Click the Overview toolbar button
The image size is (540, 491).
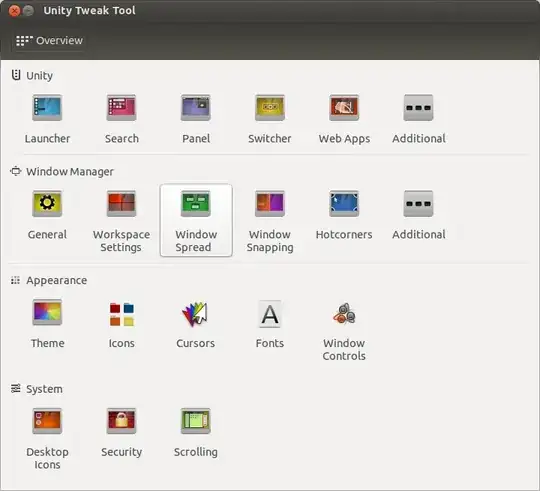point(49,41)
